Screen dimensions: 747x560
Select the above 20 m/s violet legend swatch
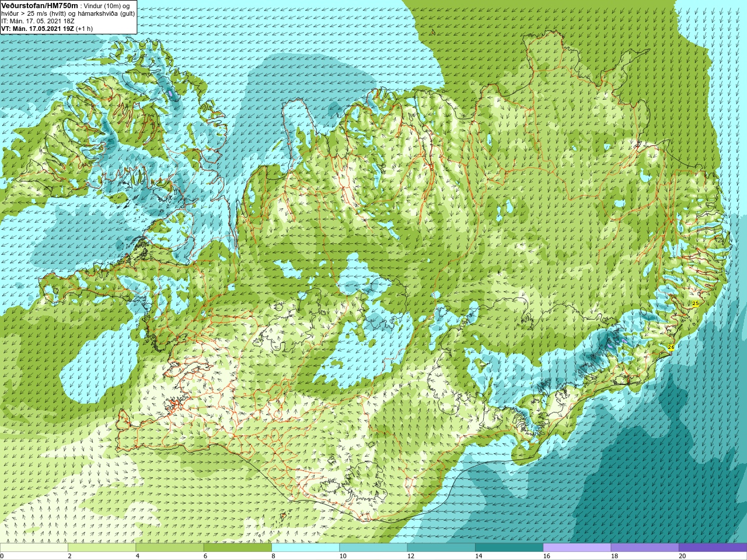(x=713, y=548)
